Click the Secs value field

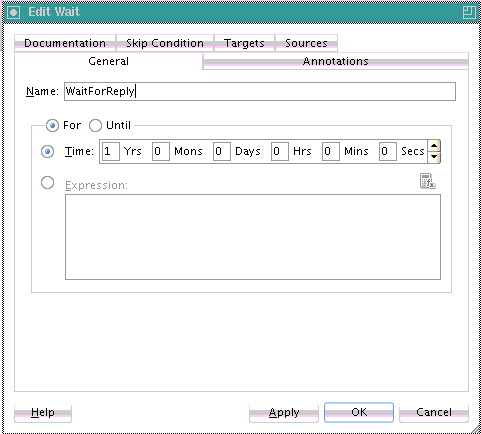tap(388, 151)
